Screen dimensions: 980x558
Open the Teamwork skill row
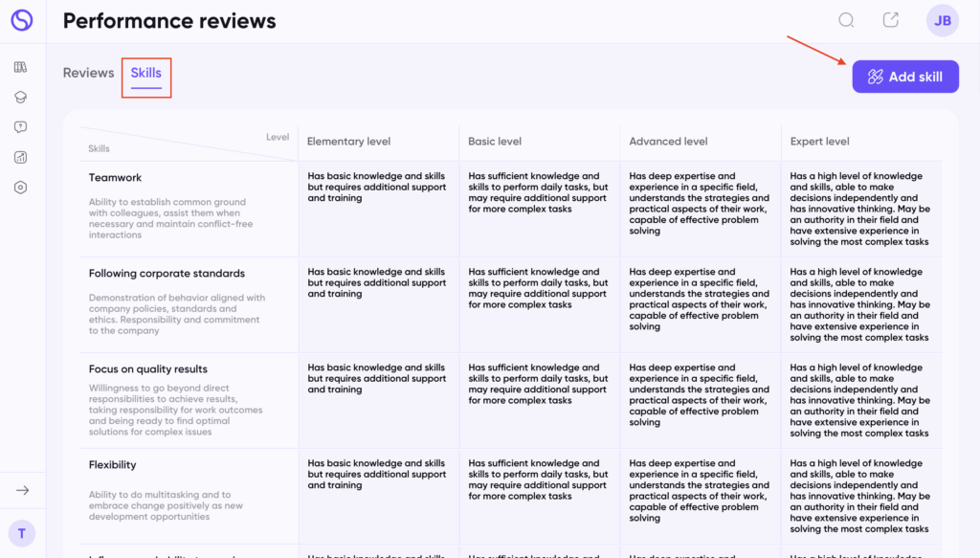pos(115,178)
